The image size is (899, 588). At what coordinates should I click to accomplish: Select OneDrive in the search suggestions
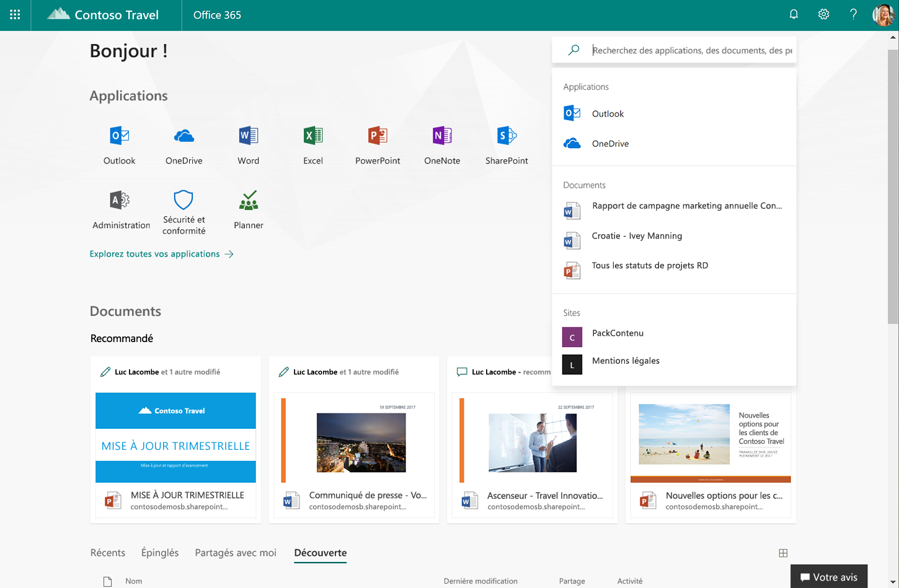point(674,143)
